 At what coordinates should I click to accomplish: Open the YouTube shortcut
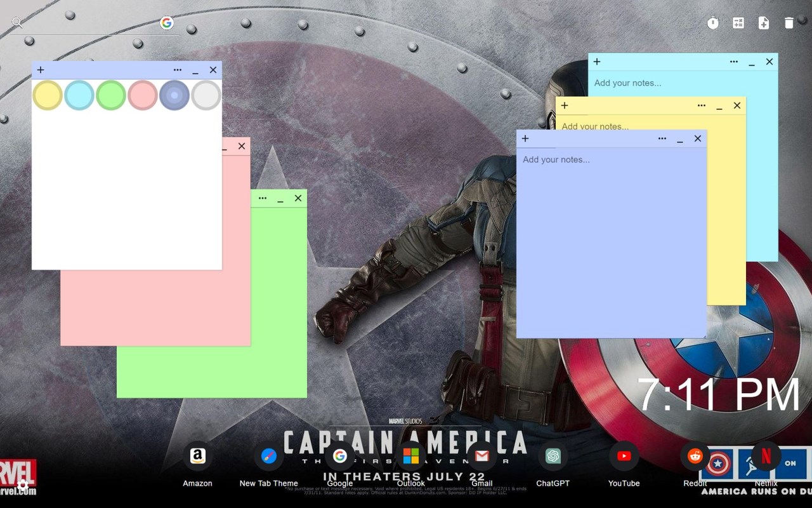624,456
